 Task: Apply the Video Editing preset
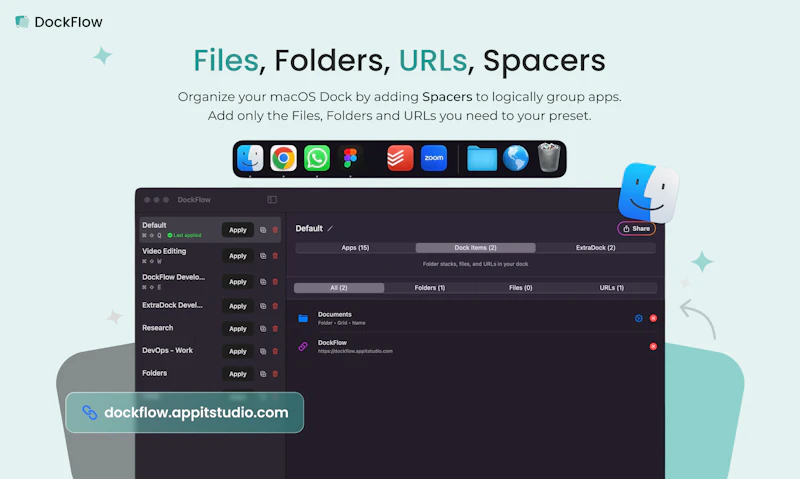coord(238,256)
